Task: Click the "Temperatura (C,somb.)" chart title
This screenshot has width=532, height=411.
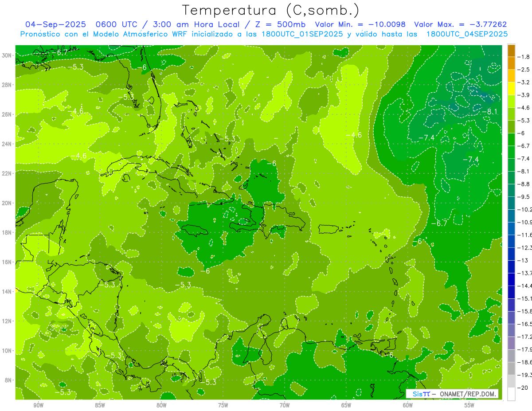Action: point(271,10)
